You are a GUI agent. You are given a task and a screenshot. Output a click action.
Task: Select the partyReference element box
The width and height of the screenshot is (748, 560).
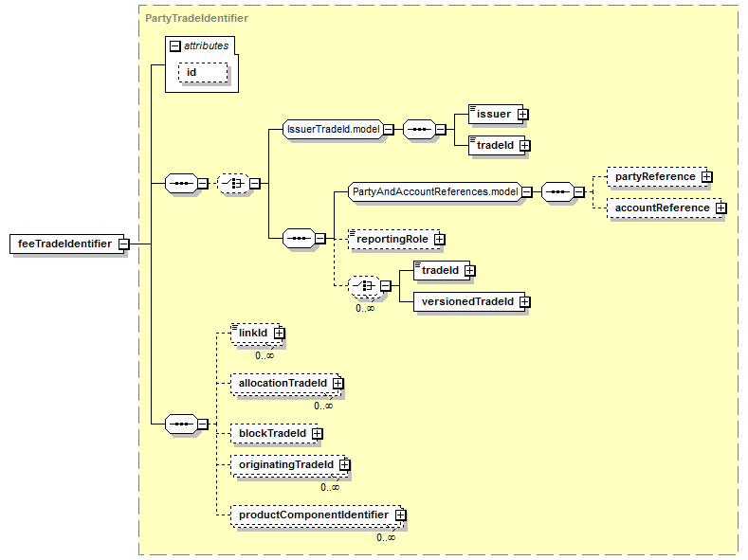tap(657, 177)
